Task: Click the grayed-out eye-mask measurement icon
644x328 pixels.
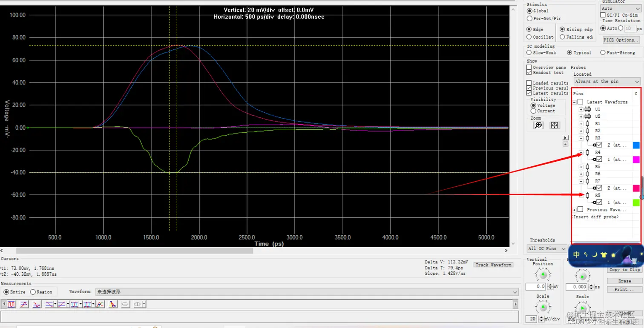Action: click(x=138, y=304)
